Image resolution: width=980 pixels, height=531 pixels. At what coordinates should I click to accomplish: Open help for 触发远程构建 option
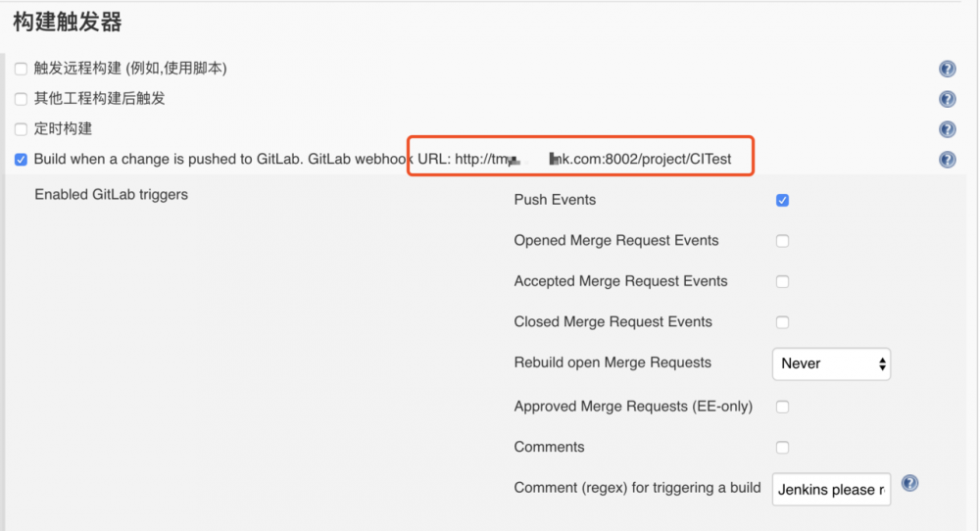pos(947,69)
